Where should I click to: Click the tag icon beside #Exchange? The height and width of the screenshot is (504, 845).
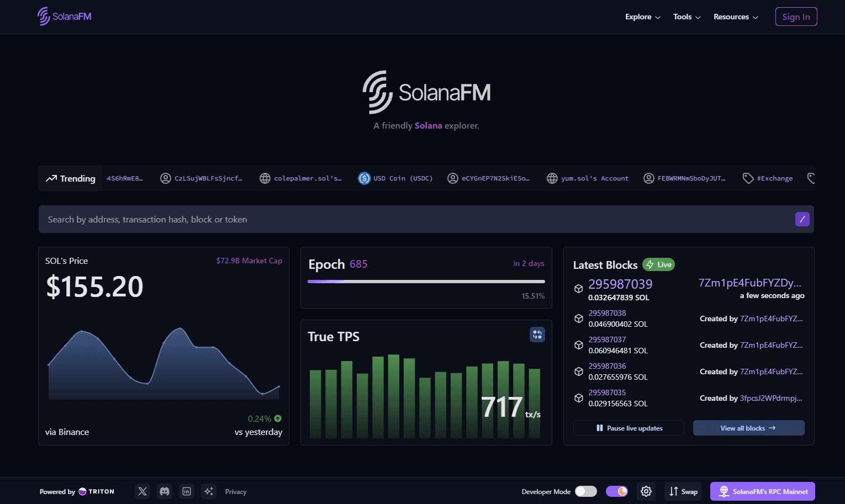coord(748,178)
